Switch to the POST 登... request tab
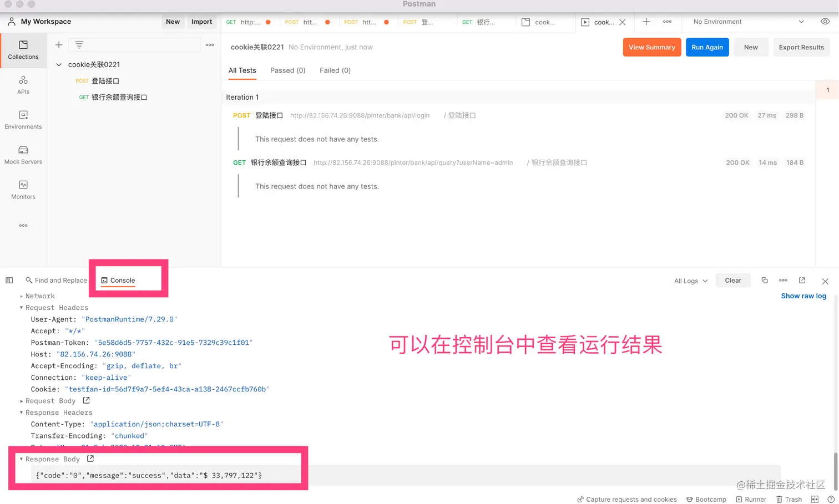839x504 pixels. 426,22
